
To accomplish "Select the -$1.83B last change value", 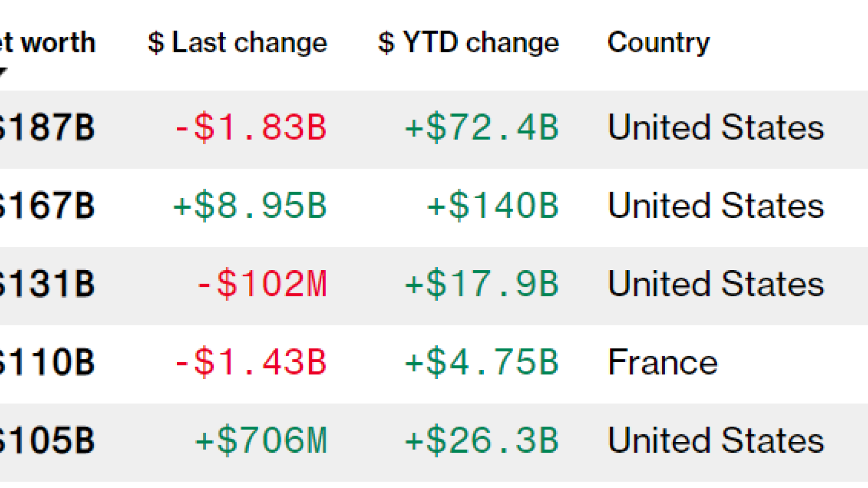I will pos(251,128).
